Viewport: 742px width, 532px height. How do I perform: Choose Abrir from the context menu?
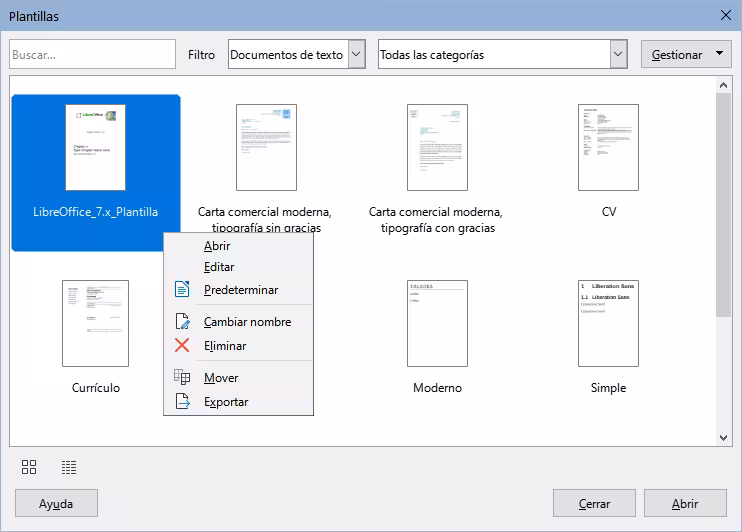tap(217, 246)
